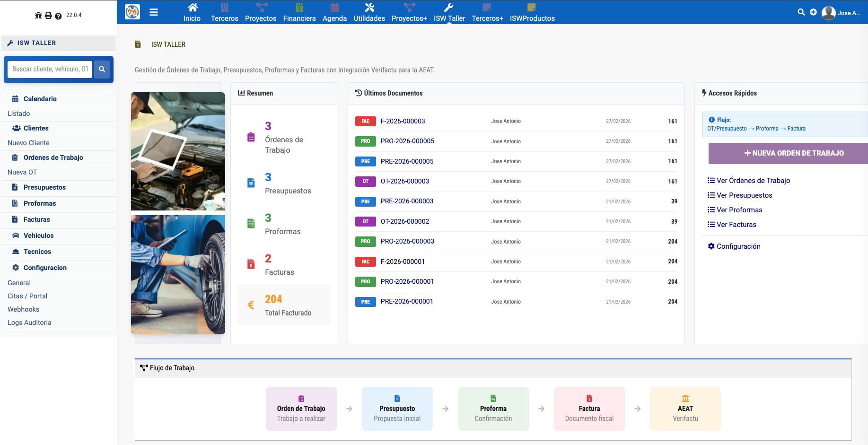Open the help question mark icon
Viewport: 868px width, 445px height.
[x=58, y=16]
